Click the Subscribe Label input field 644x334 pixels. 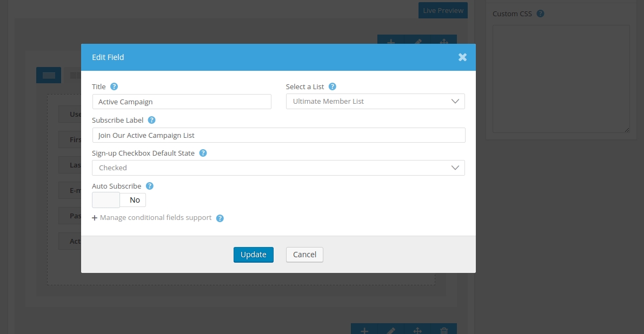tap(279, 135)
